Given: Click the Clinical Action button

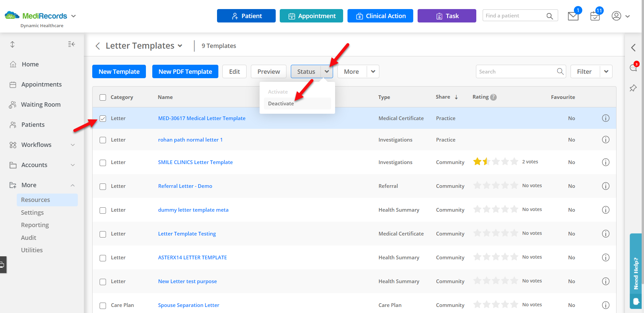Looking at the screenshot, I should coord(380,16).
